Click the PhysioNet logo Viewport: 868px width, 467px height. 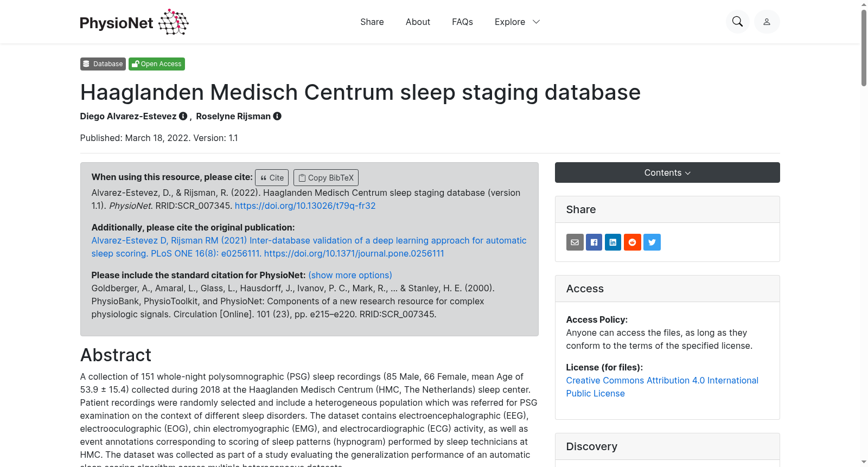134,22
